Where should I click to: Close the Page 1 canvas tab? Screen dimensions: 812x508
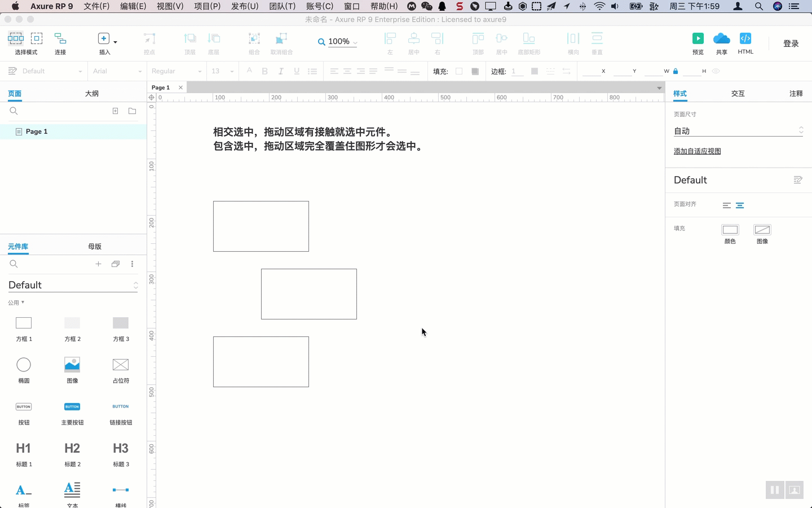(180, 87)
